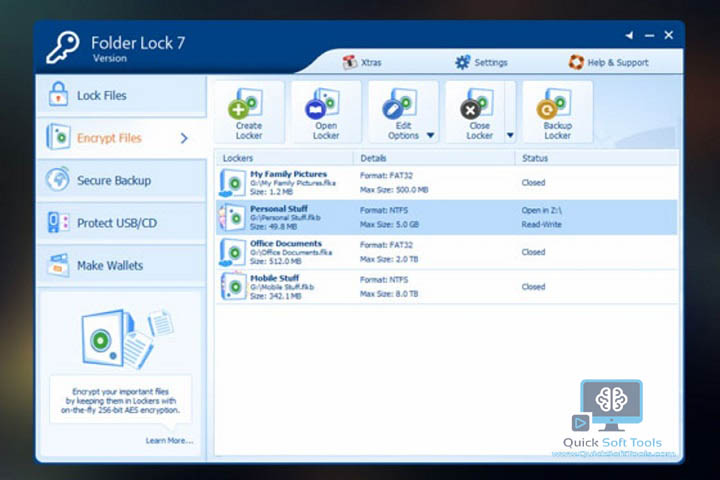Open the Secure Backup section
This screenshot has width=720, height=480.
(121, 180)
